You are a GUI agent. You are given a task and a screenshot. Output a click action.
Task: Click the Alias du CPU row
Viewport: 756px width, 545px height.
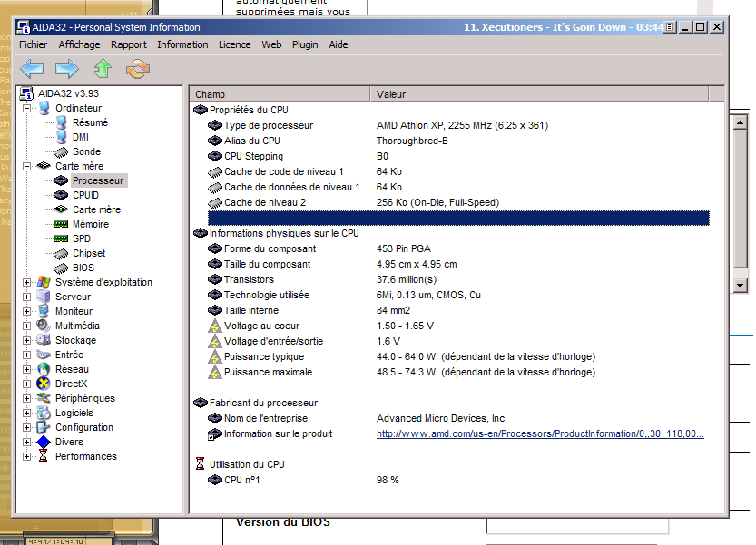(458, 141)
